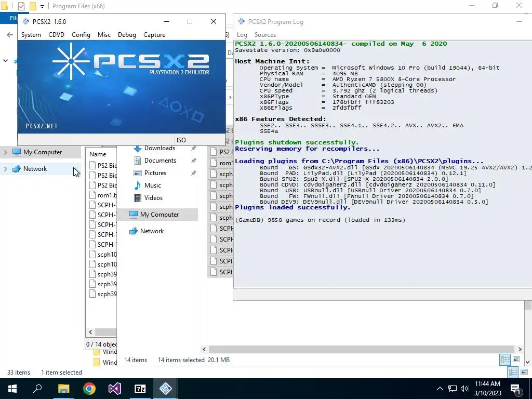This screenshot has width=532, height=399.
Task: Switch to Large icons view, outer Explorer
Action: (x=524, y=372)
